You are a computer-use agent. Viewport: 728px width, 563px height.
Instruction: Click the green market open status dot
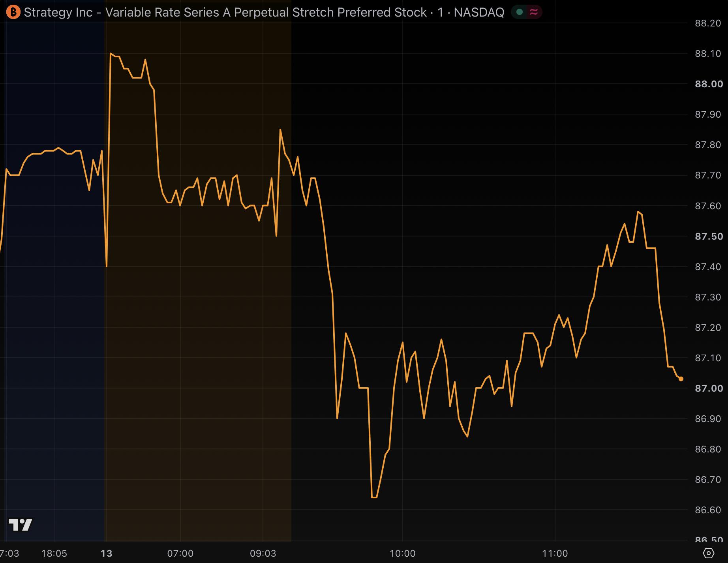(520, 12)
